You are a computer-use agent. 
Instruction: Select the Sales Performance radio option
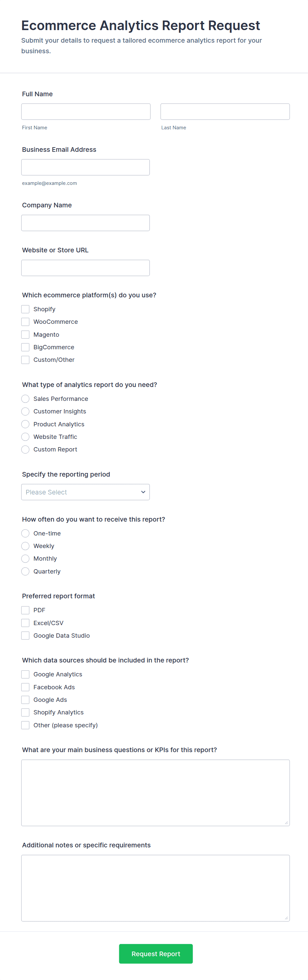pyautogui.click(x=26, y=399)
